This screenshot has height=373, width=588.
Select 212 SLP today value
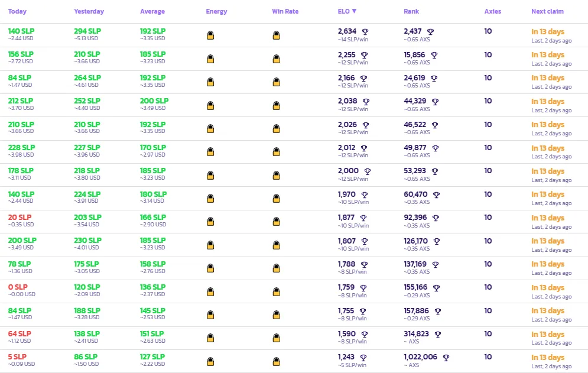pyautogui.click(x=21, y=101)
